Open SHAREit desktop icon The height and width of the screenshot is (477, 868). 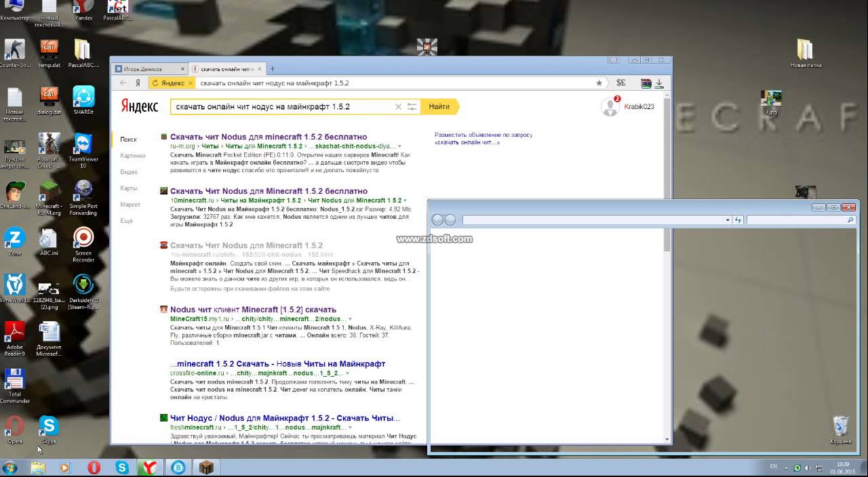[83, 100]
